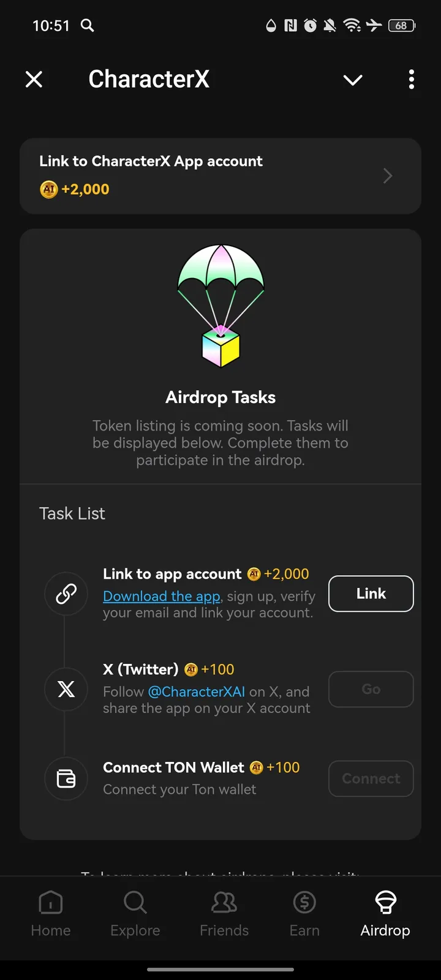Collapse the mini app with the down chevron

pyautogui.click(x=353, y=80)
